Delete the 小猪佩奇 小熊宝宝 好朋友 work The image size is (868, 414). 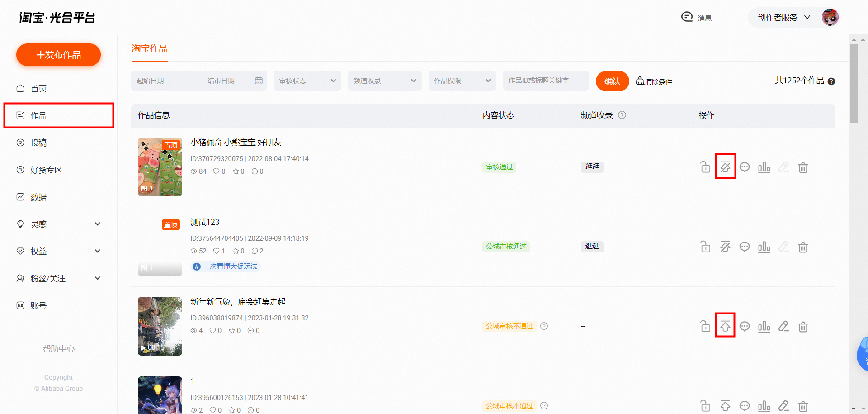click(x=803, y=167)
